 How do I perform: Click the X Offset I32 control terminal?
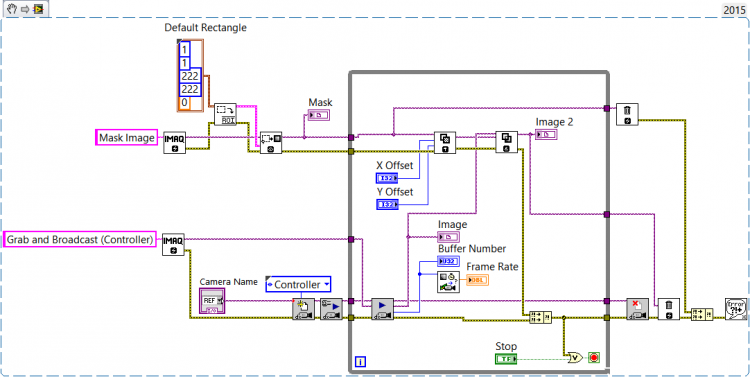click(387, 178)
